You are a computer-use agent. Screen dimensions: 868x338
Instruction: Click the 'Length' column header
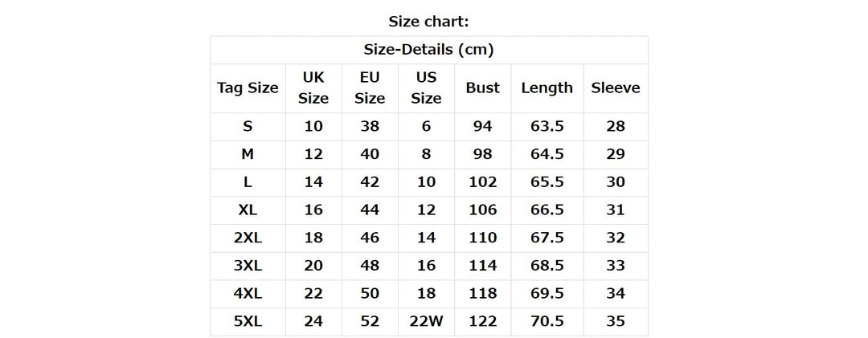(547, 88)
